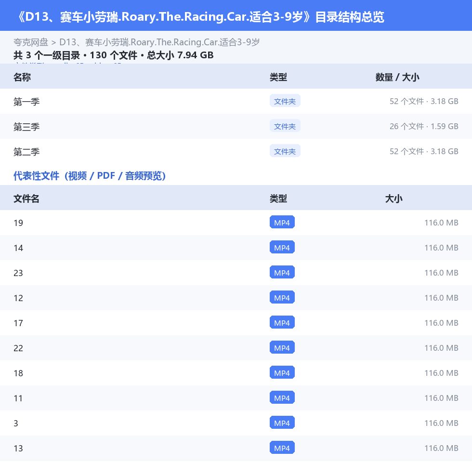Click the '26 个文件 · 1.59 GB' cell
Image resolution: width=472 pixels, height=476 pixels.
coord(424,126)
